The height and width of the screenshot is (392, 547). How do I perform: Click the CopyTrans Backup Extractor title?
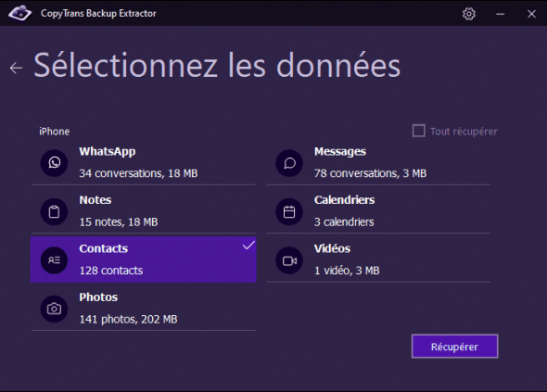pos(98,14)
